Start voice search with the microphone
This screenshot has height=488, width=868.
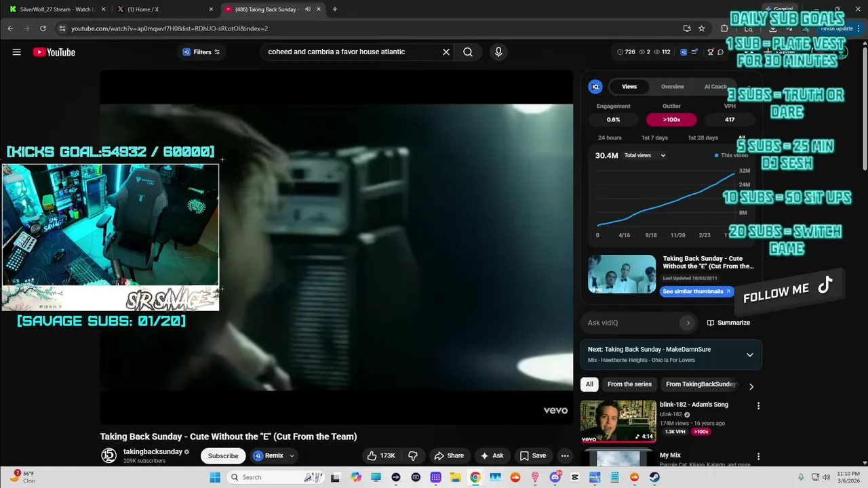tap(498, 52)
